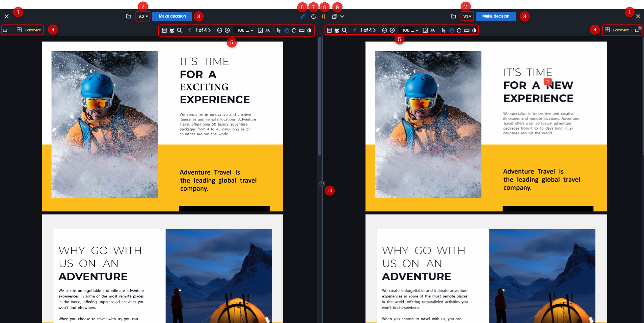Click the tent photo in left document
Screen dimensions: 644x323
pyautogui.click(x=219, y=276)
